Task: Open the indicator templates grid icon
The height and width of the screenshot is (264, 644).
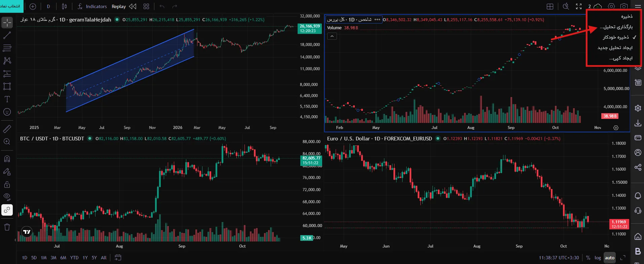Action: (x=146, y=6)
